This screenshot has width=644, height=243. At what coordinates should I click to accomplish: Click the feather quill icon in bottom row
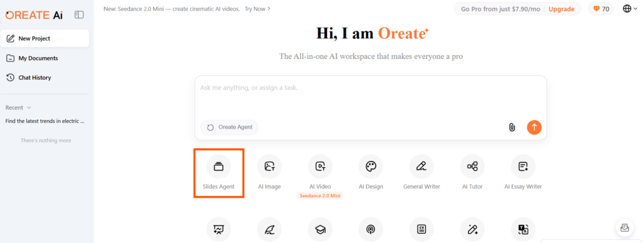(269, 229)
